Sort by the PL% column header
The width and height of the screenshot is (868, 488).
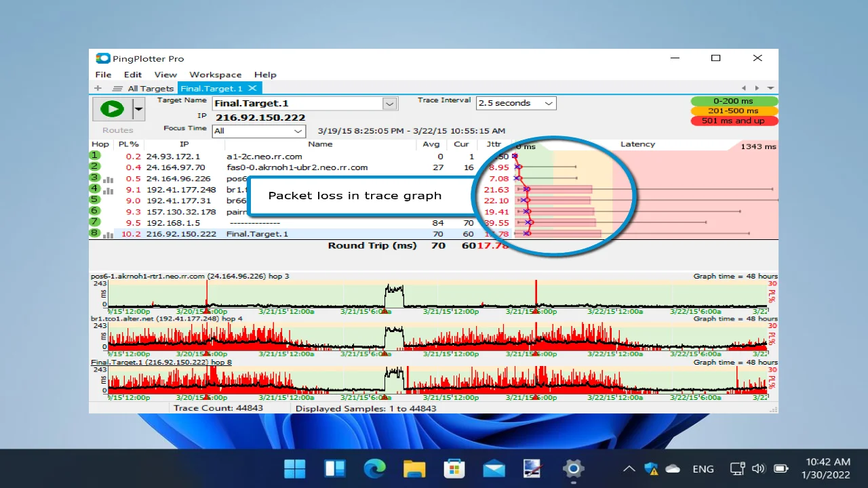point(129,144)
